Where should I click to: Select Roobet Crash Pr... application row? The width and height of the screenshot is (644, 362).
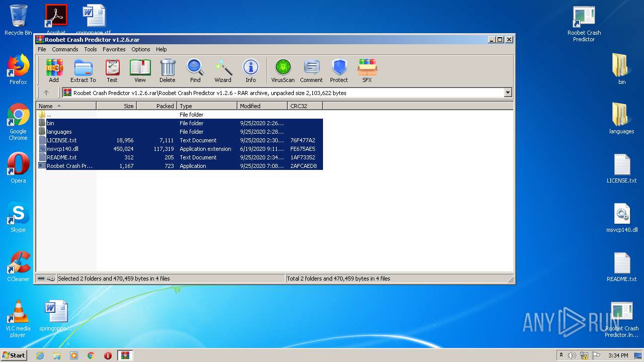(x=180, y=166)
